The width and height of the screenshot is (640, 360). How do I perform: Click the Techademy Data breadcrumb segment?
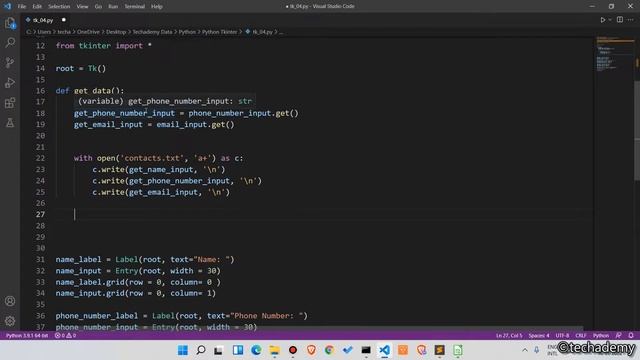[152, 32]
